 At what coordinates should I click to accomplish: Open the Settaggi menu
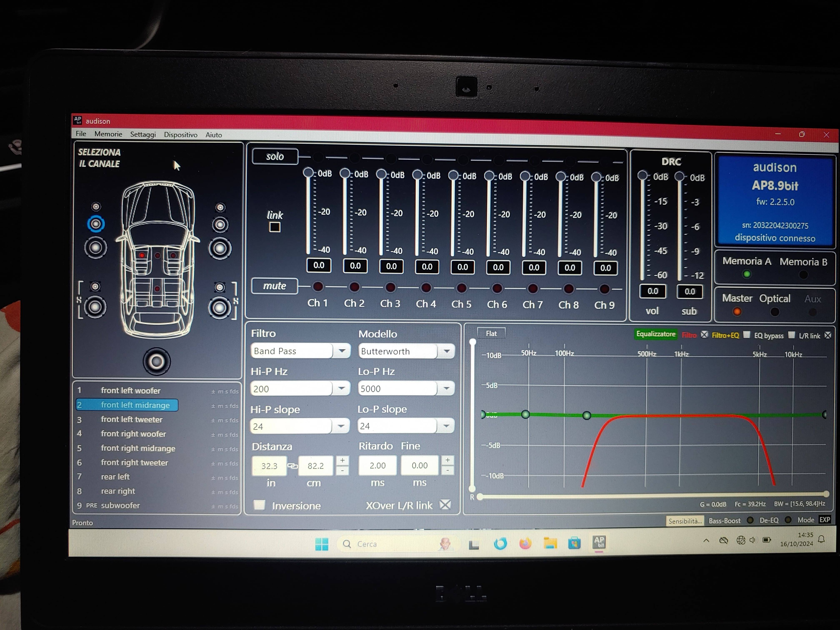(x=143, y=134)
